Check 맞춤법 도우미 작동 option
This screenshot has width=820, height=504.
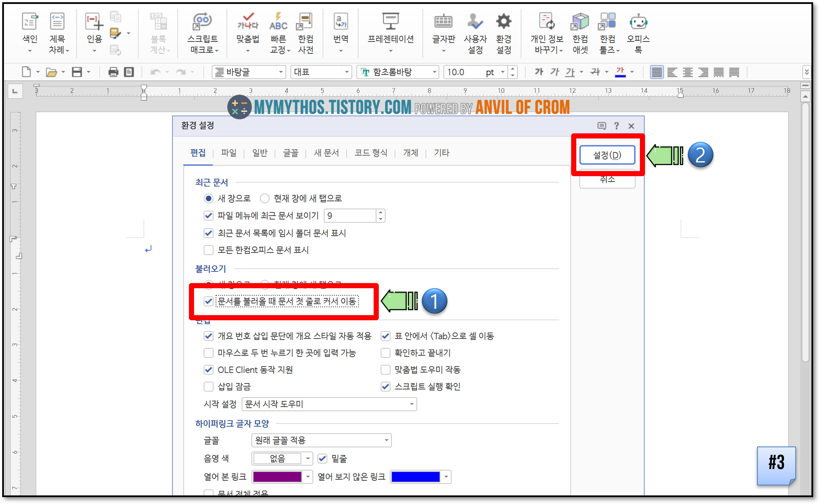point(385,370)
